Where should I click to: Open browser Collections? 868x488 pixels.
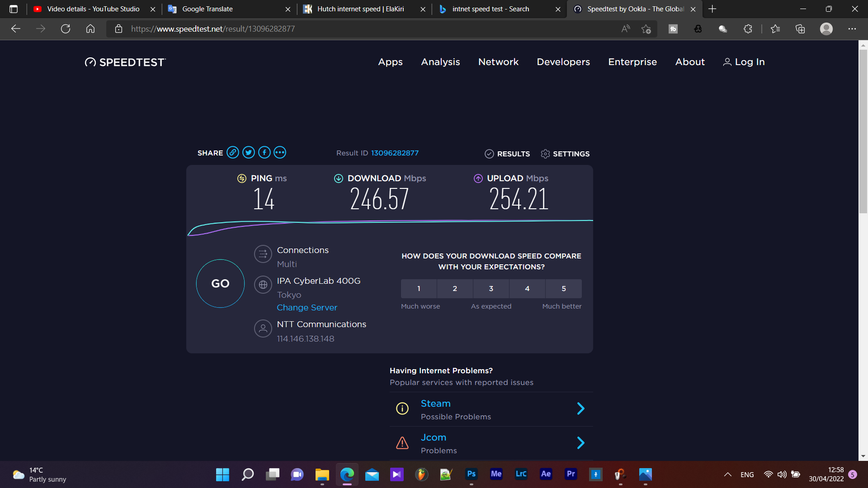tap(800, 29)
